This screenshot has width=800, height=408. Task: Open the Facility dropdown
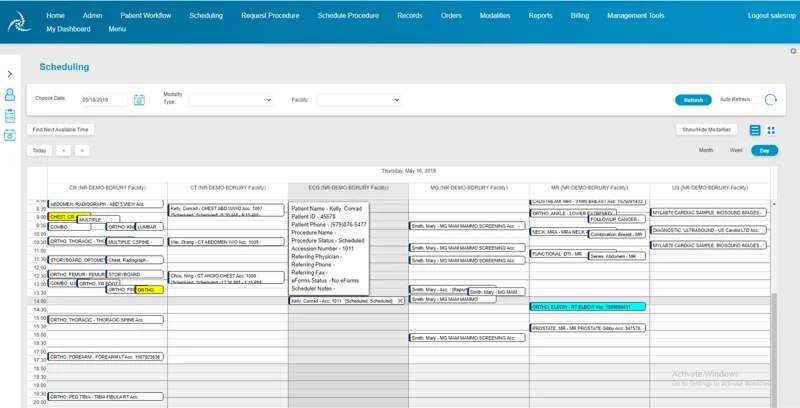tap(359, 100)
